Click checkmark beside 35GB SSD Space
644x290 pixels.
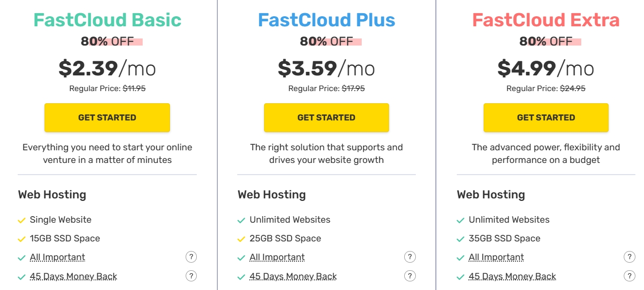[460, 239]
